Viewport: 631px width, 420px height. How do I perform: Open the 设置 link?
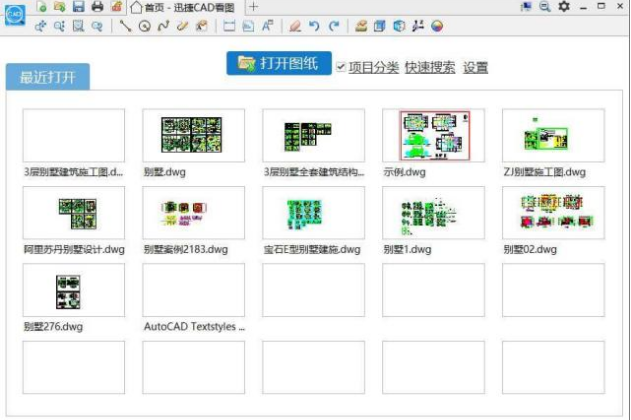(476, 68)
